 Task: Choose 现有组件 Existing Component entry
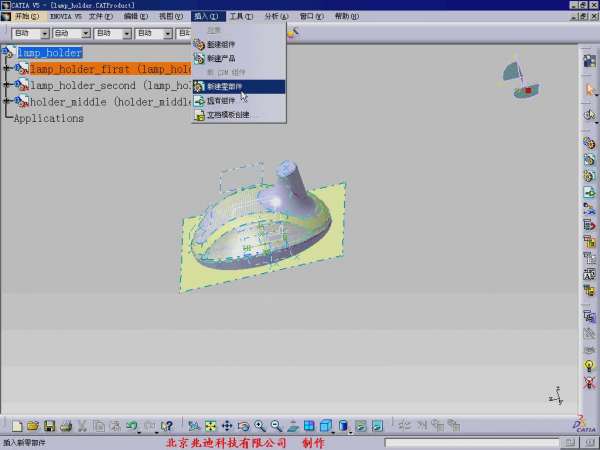coord(239,101)
